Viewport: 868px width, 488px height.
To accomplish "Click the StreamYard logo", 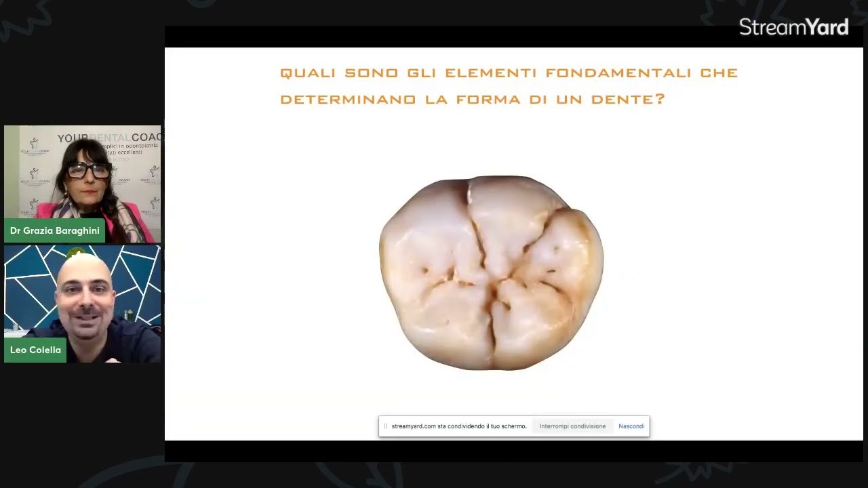I will [793, 27].
